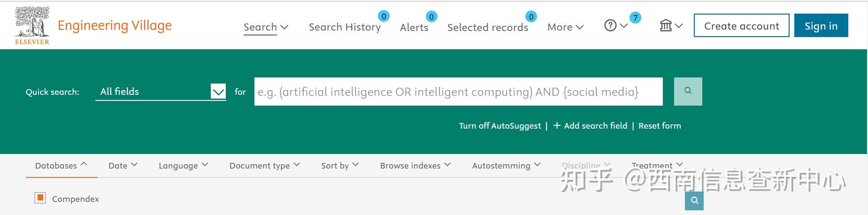Open the Search History page

(345, 27)
